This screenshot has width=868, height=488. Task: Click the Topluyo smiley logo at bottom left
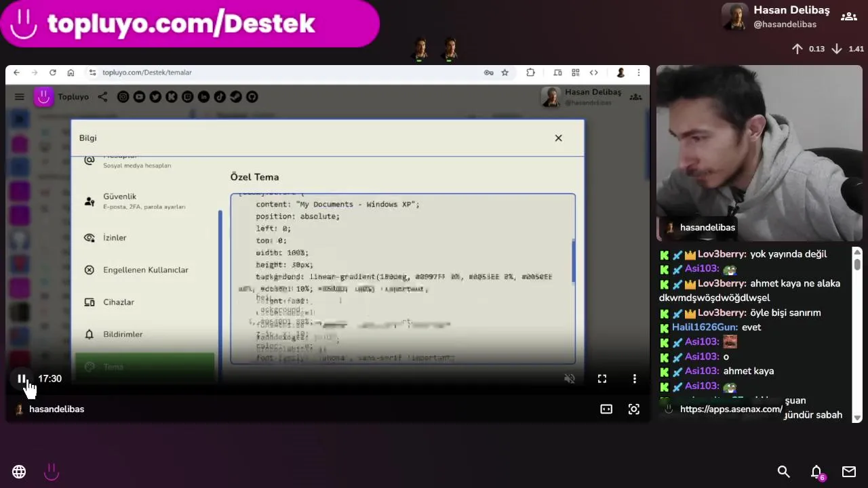click(x=52, y=472)
